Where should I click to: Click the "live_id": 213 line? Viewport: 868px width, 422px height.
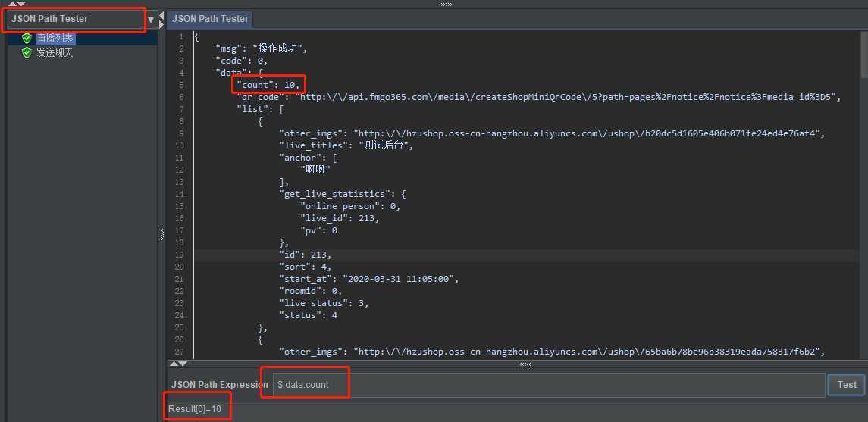click(x=340, y=218)
